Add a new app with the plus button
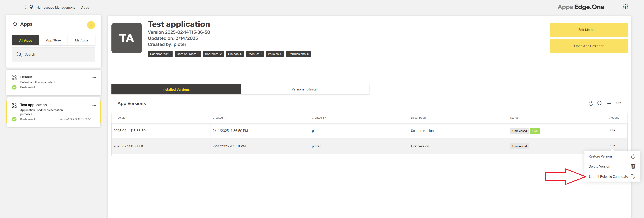 (x=91, y=25)
